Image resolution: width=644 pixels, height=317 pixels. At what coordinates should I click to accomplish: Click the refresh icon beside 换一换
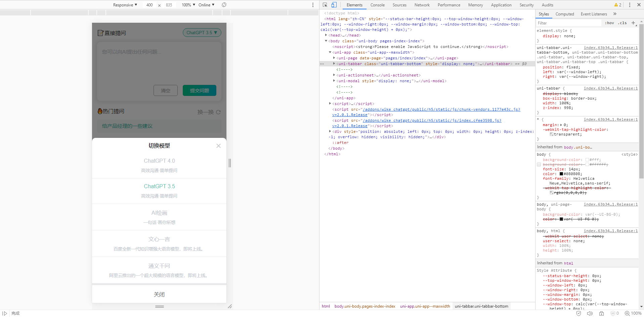click(x=218, y=112)
